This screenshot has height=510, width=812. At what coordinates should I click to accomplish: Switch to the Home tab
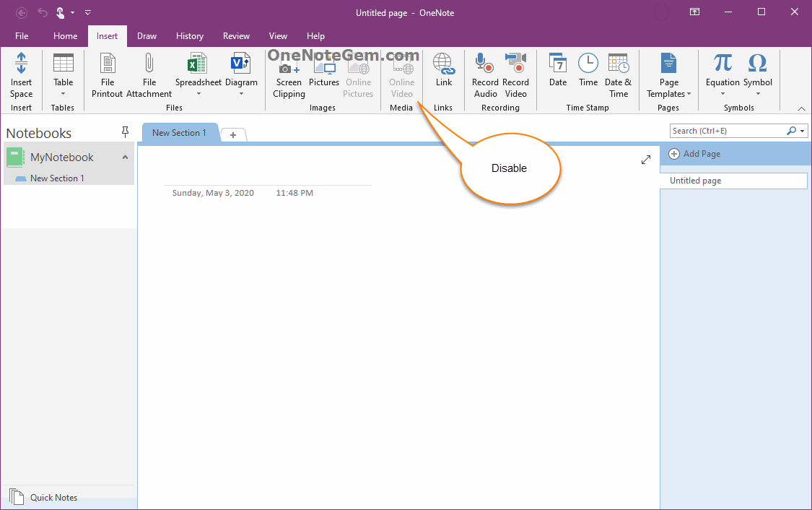coord(65,36)
